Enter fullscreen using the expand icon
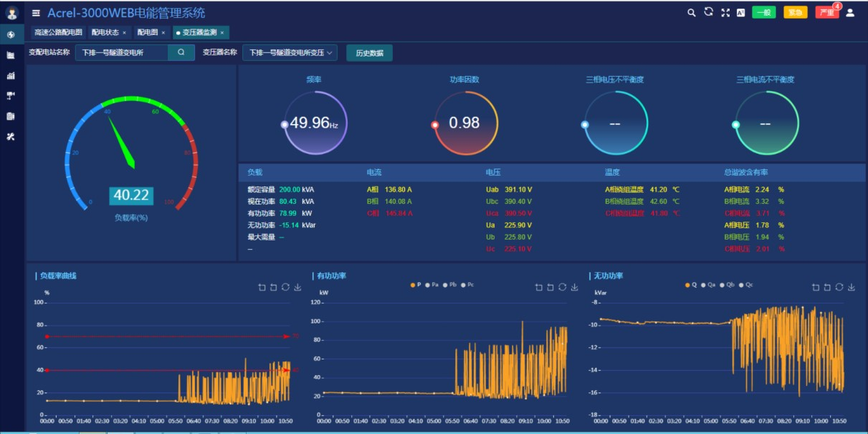 tap(725, 13)
